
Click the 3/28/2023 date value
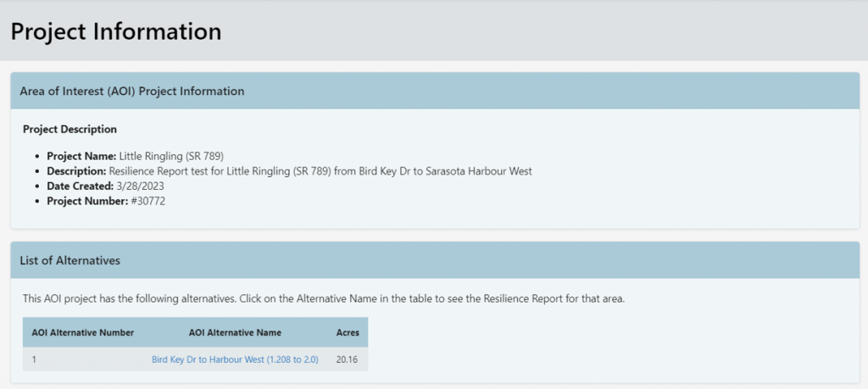(140, 186)
